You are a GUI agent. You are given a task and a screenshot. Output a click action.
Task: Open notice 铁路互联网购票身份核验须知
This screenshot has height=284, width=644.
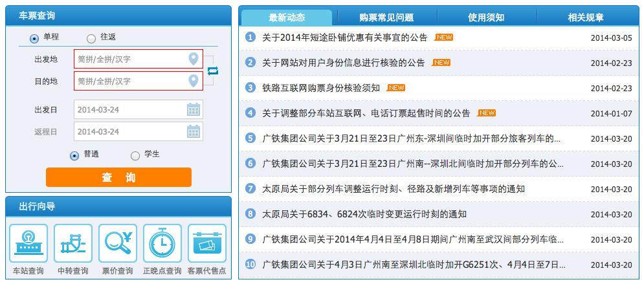pyautogui.click(x=321, y=88)
